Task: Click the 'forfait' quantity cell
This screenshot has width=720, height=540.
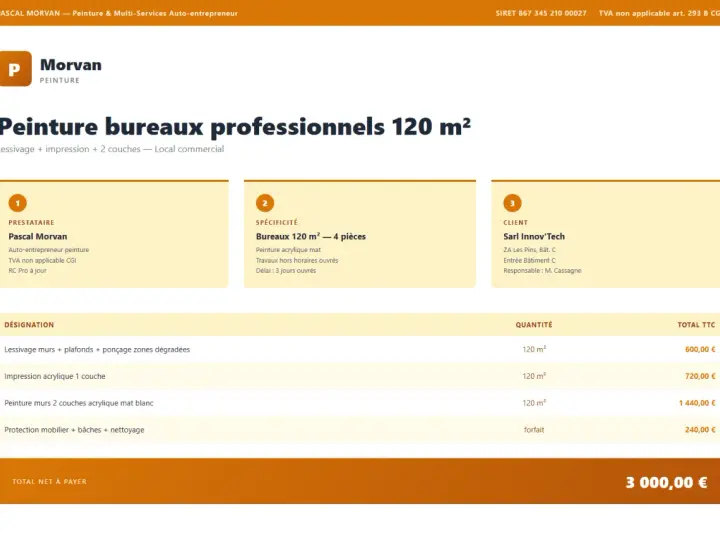Action: point(534,430)
